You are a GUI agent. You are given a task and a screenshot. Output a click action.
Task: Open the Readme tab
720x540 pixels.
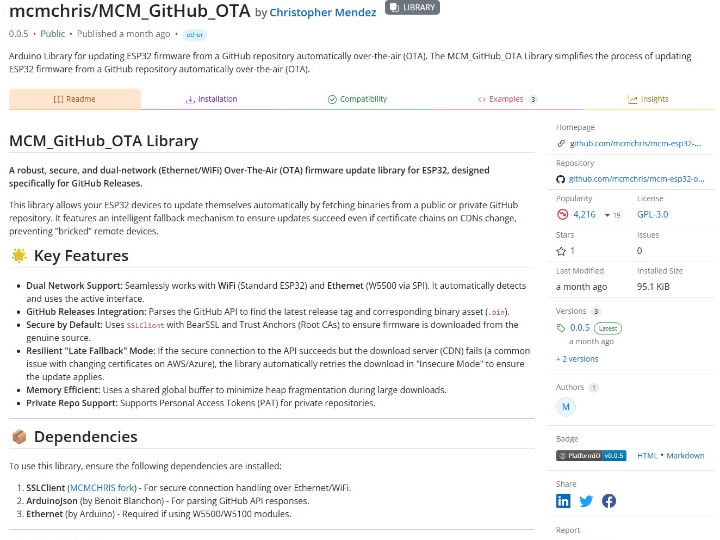pyautogui.click(x=75, y=99)
